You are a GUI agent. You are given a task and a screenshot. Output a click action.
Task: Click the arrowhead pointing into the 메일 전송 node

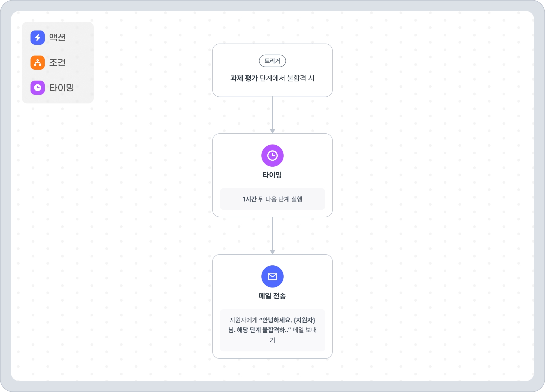click(x=272, y=252)
